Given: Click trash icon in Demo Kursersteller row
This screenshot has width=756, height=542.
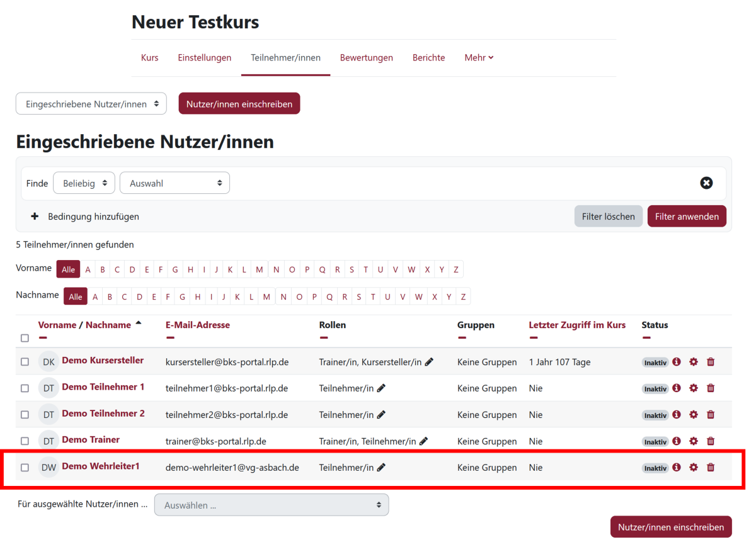Looking at the screenshot, I should tap(711, 362).
